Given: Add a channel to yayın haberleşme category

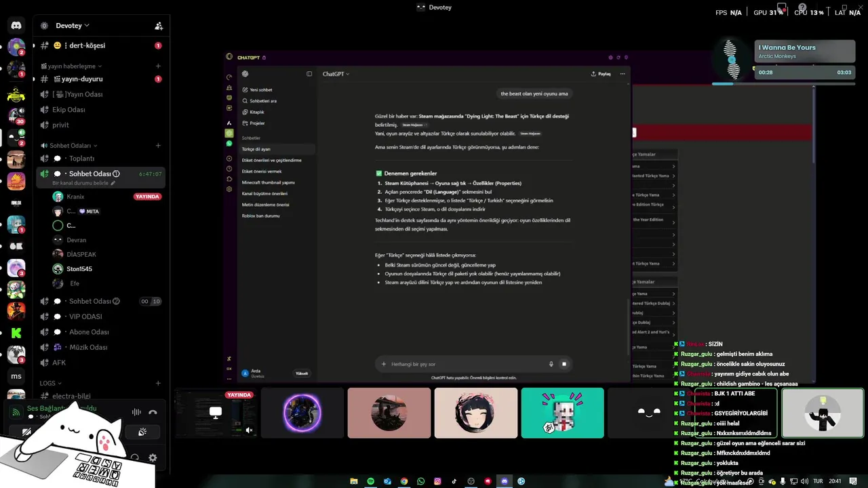Looking at the screenshot, I should (x=158, y=66).
